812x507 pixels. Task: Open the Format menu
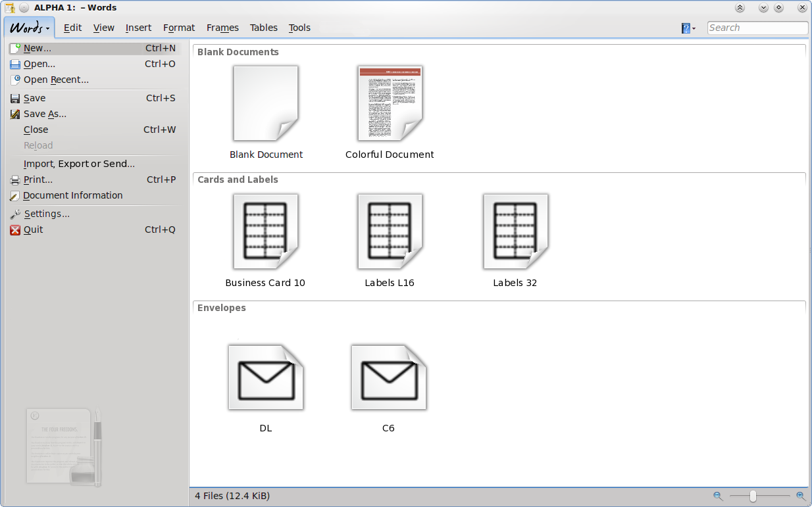(x=179, y=28)
